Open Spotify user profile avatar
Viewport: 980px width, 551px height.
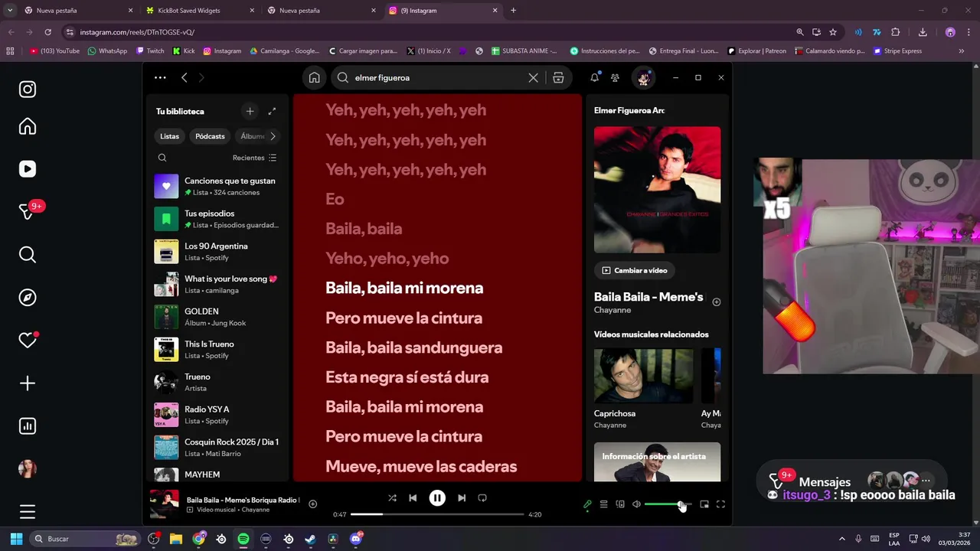(643, 77)
